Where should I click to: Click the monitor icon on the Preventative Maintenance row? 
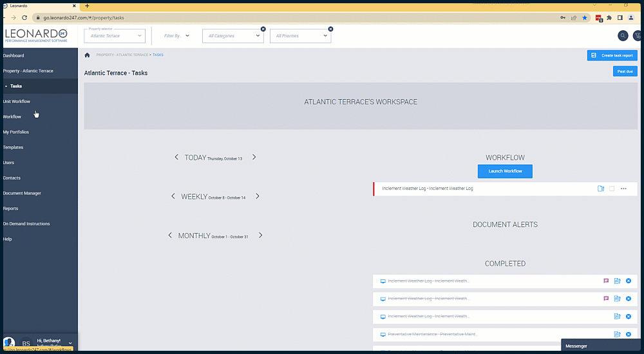click(x=383, y=335)
